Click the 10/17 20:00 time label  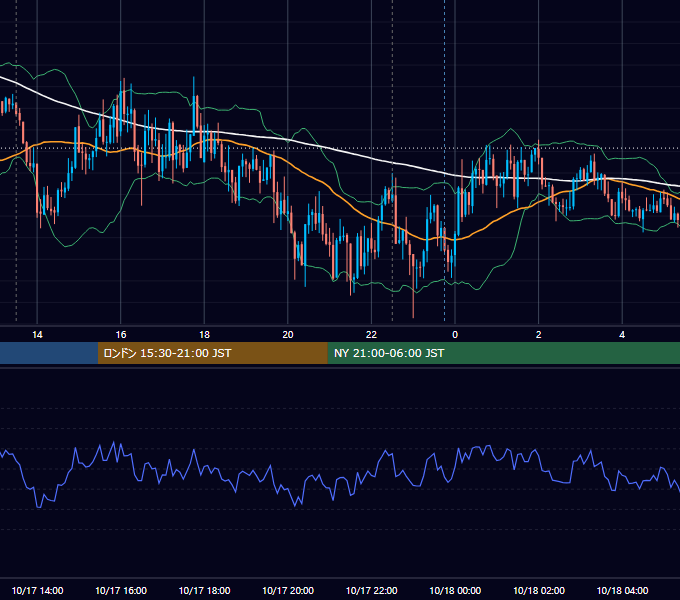[x=288, y=590]
